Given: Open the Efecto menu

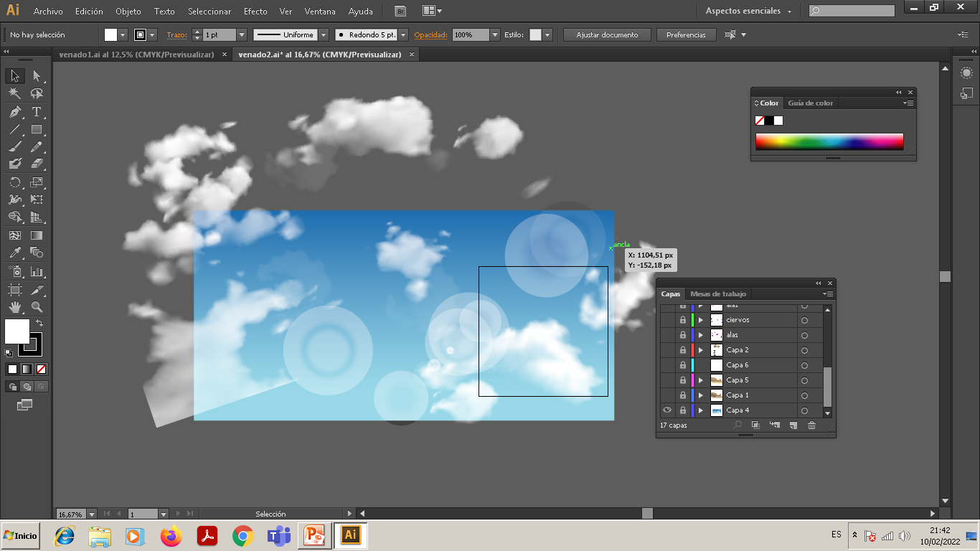Looking at the screenshot, I should [x=255, y=11].
